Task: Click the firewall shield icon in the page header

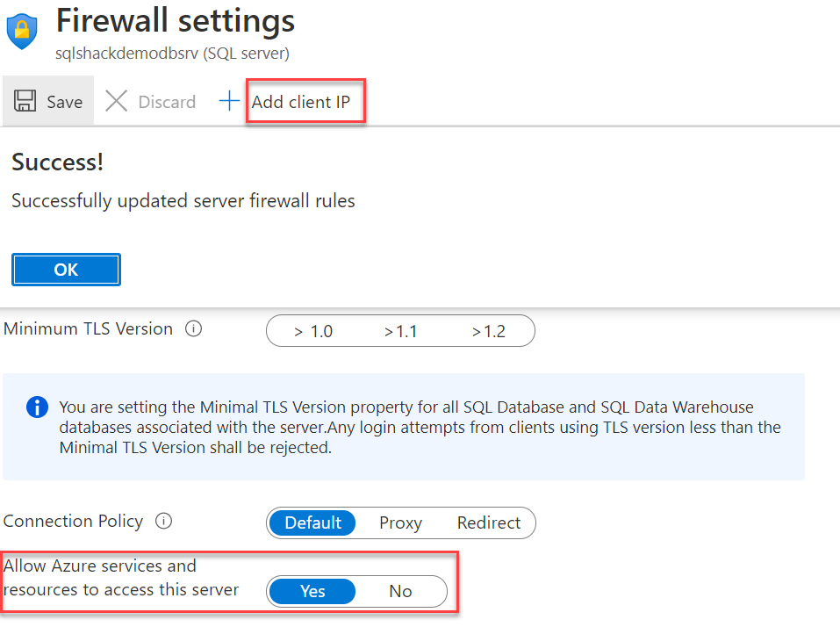Action: pos(20,29)
